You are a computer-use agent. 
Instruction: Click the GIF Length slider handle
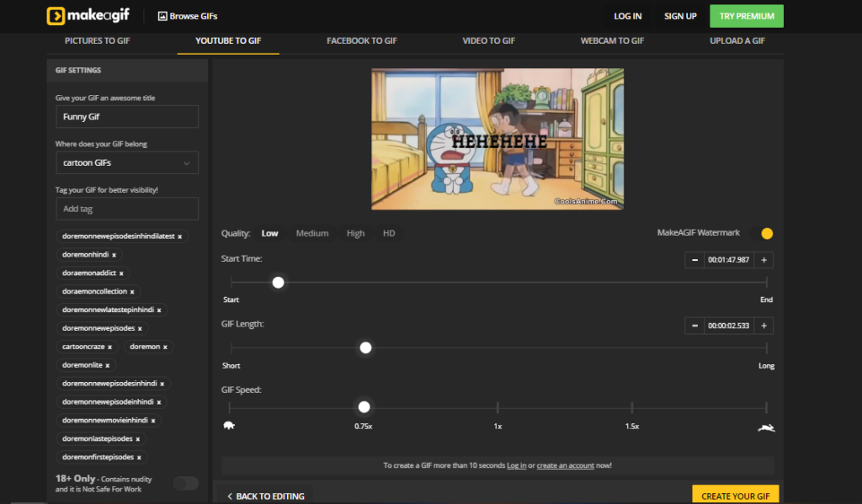[365, 347]
